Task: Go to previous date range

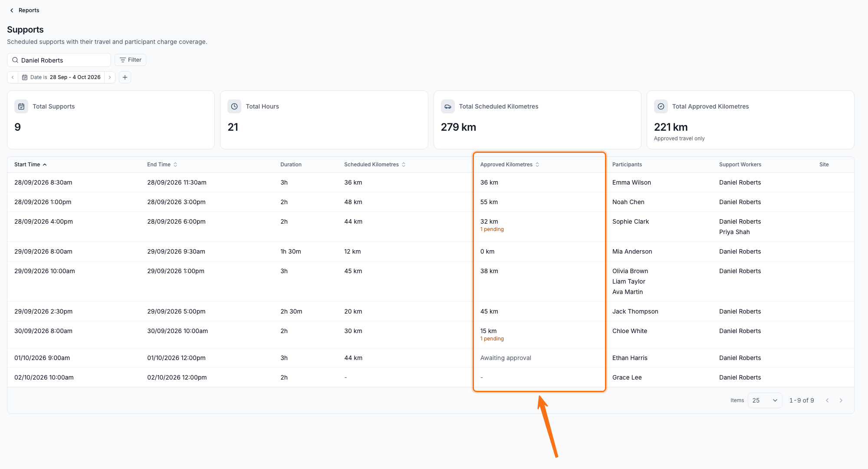Action: 13,77
